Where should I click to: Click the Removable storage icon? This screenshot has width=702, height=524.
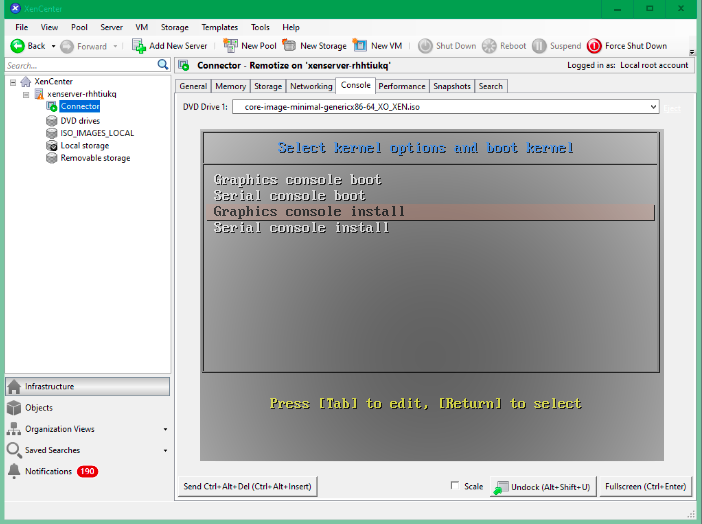(x=51, y=158)
